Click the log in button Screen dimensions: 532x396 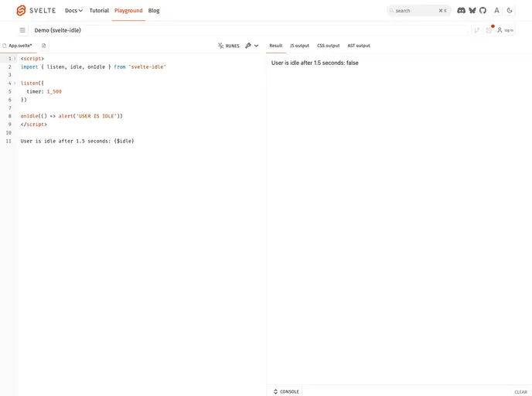tap(506, 30)
